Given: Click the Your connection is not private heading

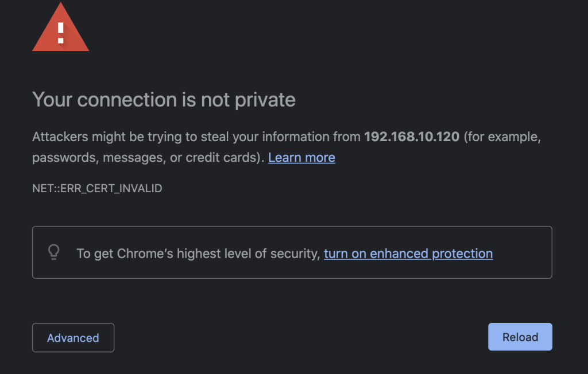Looking at the screenshot, I should (164, 100).
